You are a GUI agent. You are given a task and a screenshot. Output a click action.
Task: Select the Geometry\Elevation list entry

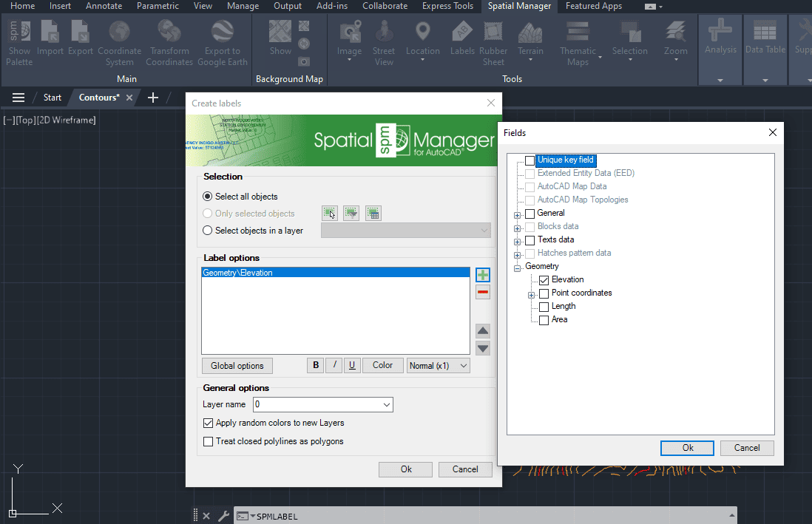tap(336, 273)
